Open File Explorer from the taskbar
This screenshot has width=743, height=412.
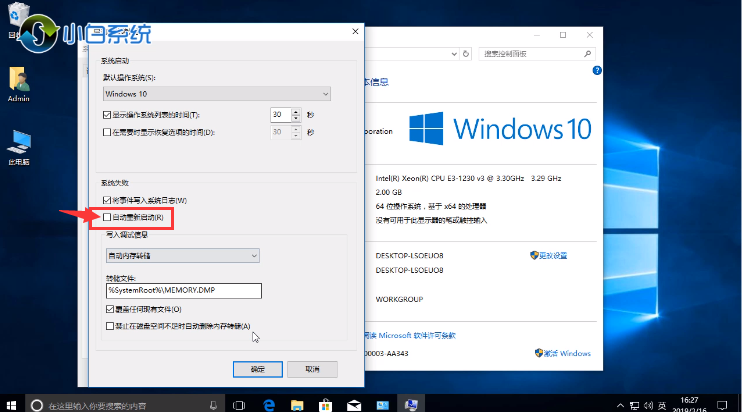click(x=297, y=405)
